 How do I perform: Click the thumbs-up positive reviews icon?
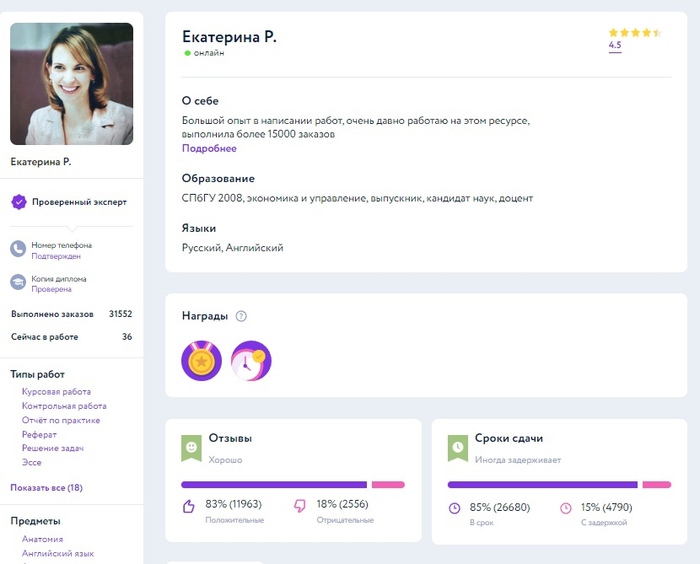coord(189,506)
